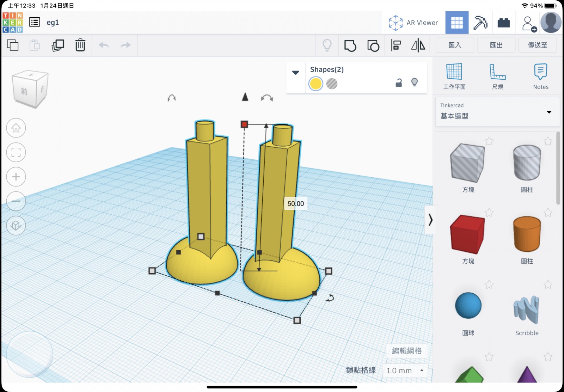Open the Notes tool
The width and height of the screenshot is (564, 392).
click(541, 76)
